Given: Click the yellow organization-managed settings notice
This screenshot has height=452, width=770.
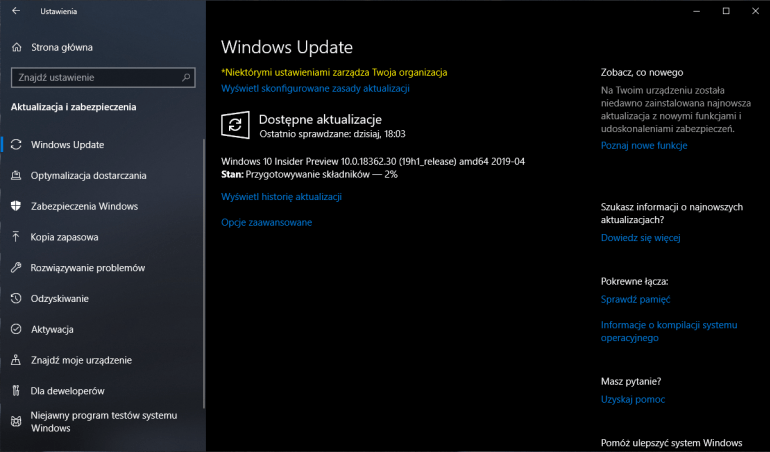Looking at the screenshot, I should pyautogui.click(x=334, y=72).
